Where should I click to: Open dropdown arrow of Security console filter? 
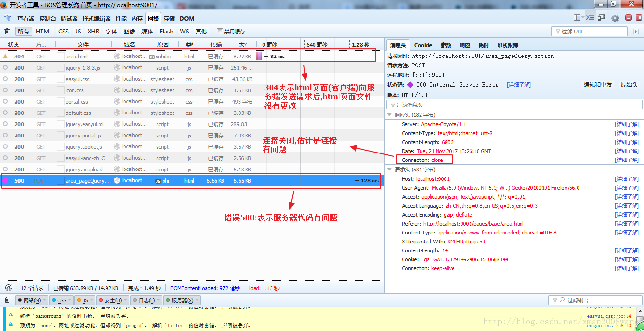click(x=126, y=300)
